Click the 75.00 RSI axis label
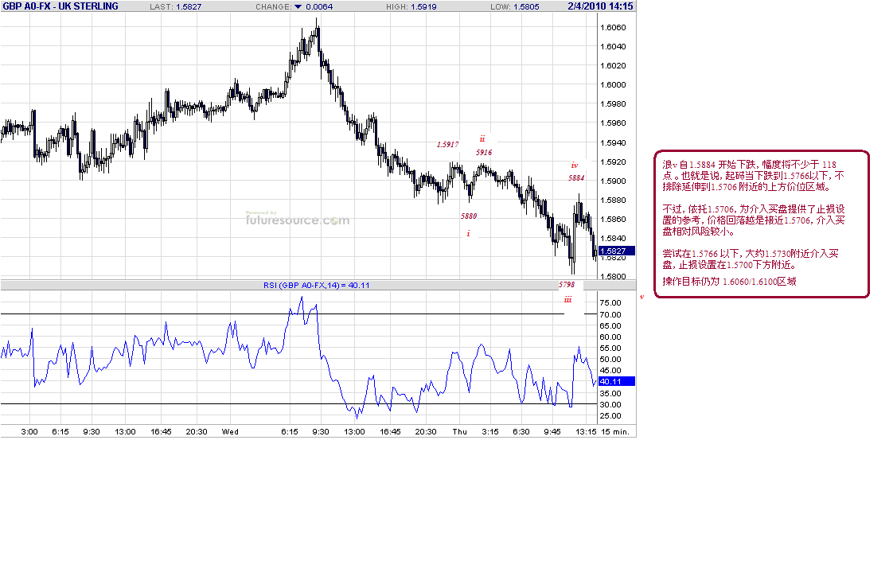 click(x=610, y=303)
